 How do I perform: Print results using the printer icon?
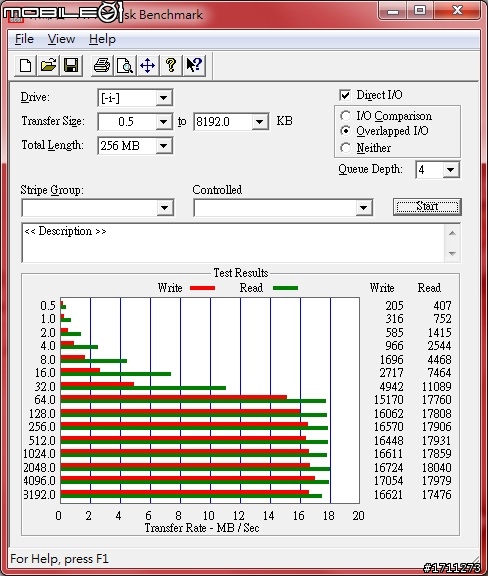(102, 66)
